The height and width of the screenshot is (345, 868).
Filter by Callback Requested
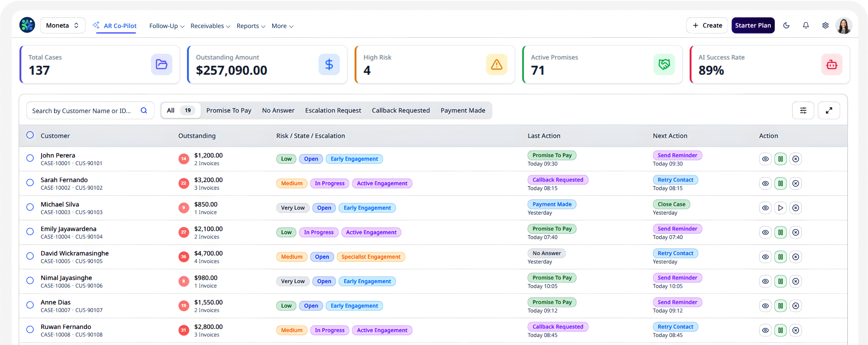tap(401, 111)
